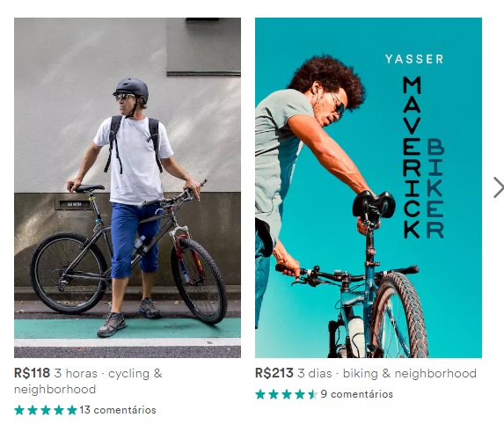Click the cyclist's dark helmet in the left photo
The width and height of the screenshot is (504, 432).
[132, 88]
